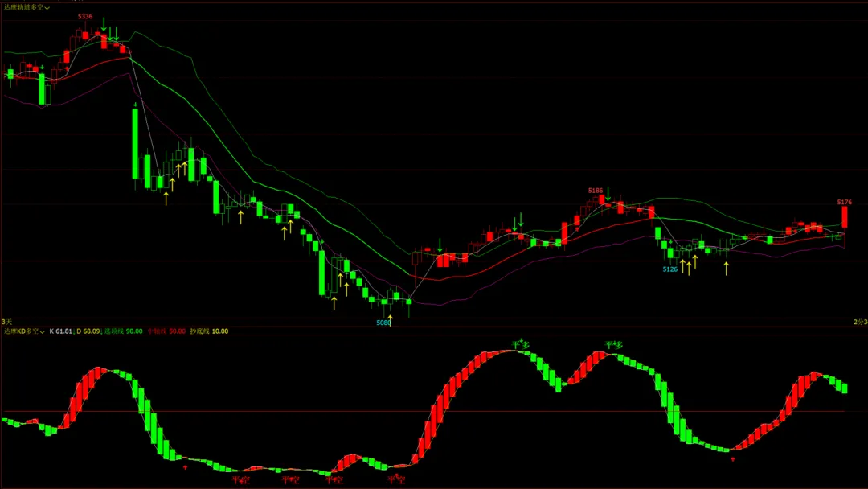868x489 pixels.
Task: Click the D 68.09 indicator value
Action: tap(88, 331)
